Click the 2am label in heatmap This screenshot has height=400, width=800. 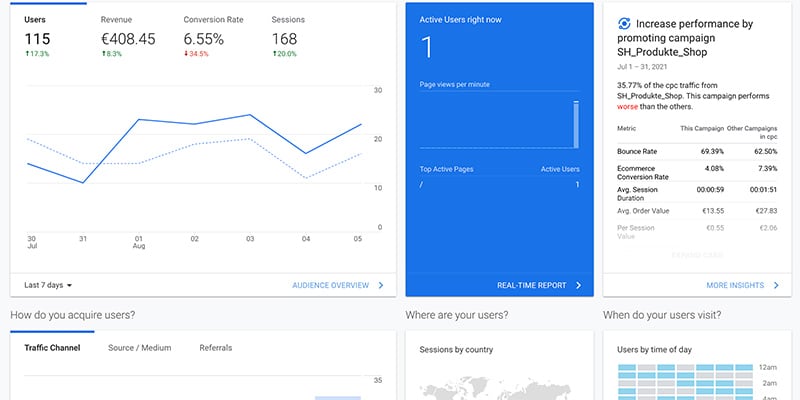(769, 383)
